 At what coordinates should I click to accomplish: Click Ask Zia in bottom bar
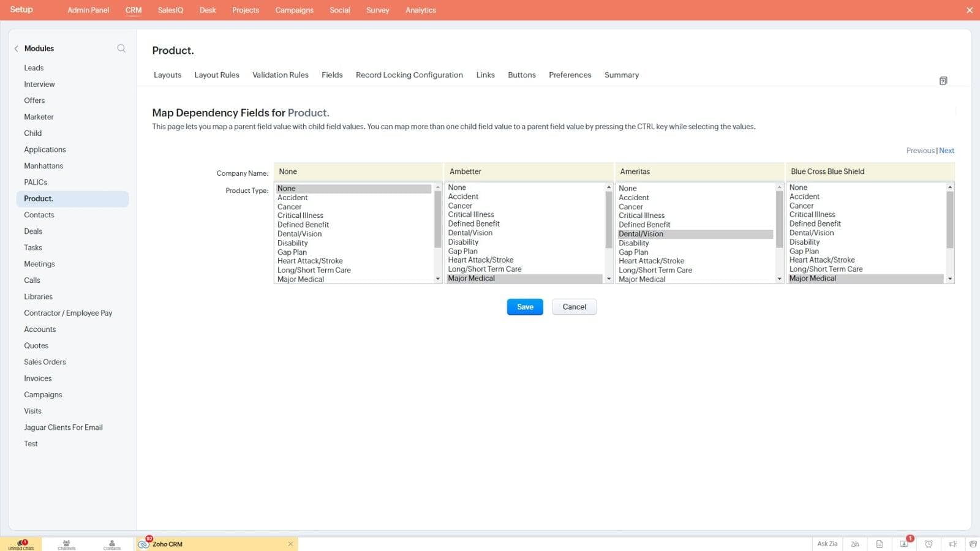(827, 544)
